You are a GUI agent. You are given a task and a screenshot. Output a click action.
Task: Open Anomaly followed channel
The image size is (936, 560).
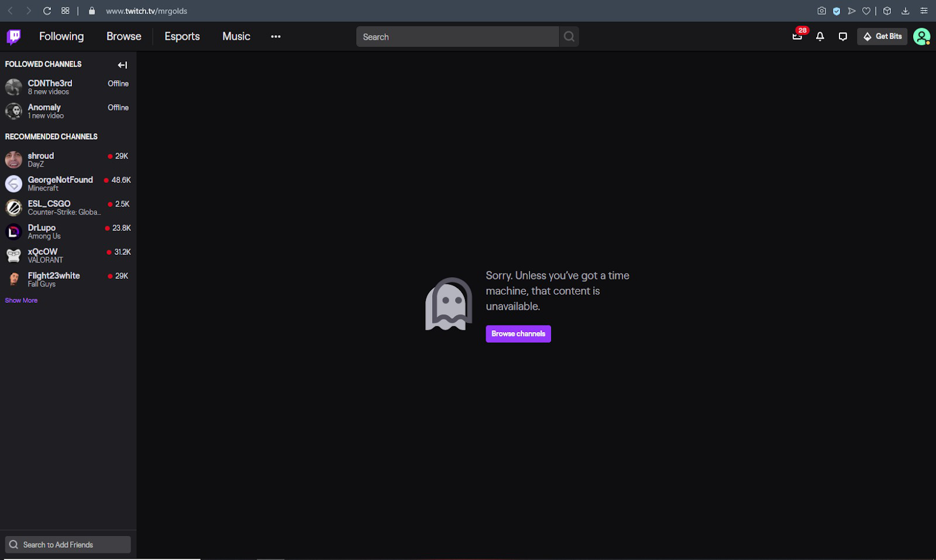click(x=68, y=111)
